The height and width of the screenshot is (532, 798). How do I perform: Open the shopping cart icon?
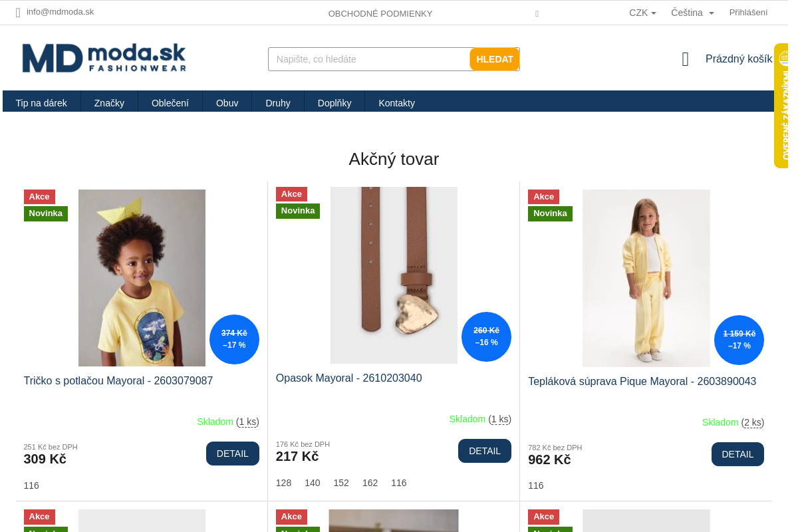click(686, 59)
